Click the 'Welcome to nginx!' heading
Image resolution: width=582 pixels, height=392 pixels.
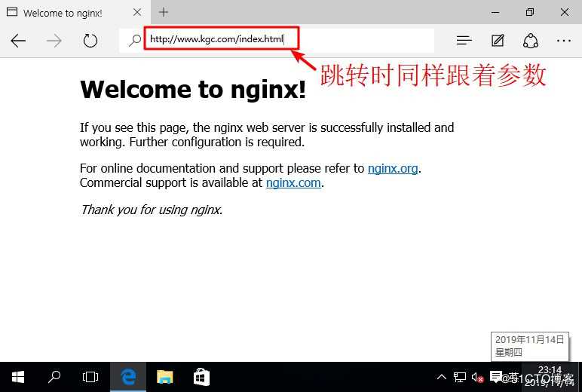tap(193, 90)
